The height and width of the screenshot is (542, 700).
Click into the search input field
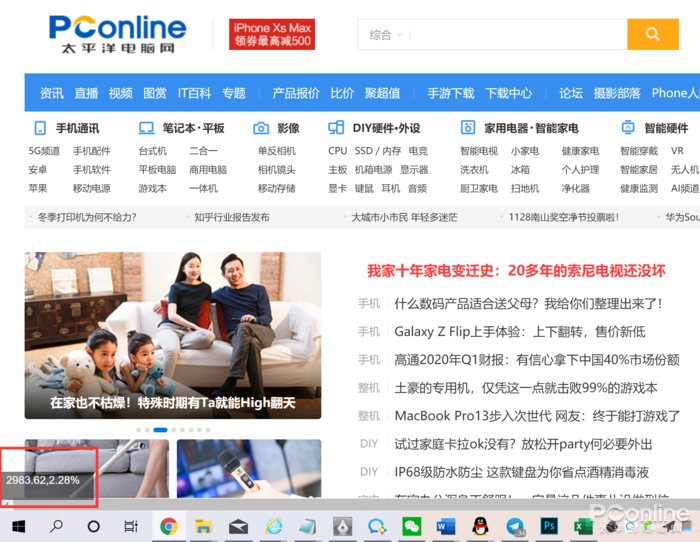517,34
